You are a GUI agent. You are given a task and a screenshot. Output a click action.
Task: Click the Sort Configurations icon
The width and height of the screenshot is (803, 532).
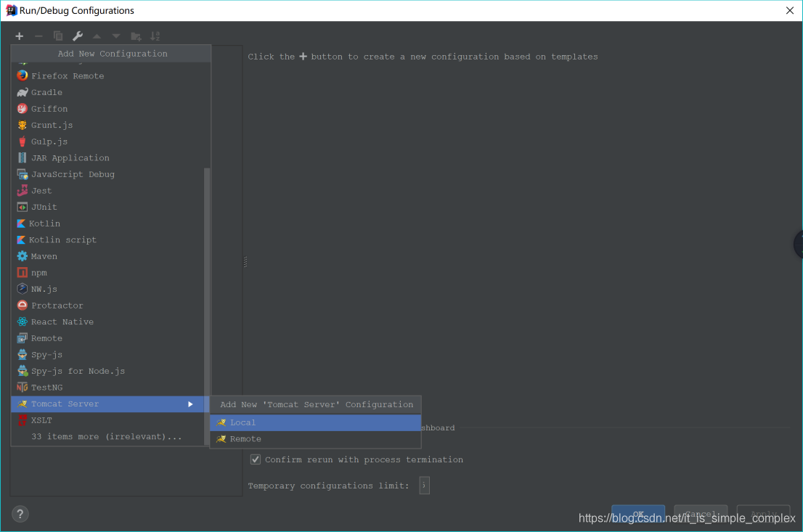click(155, 36)
